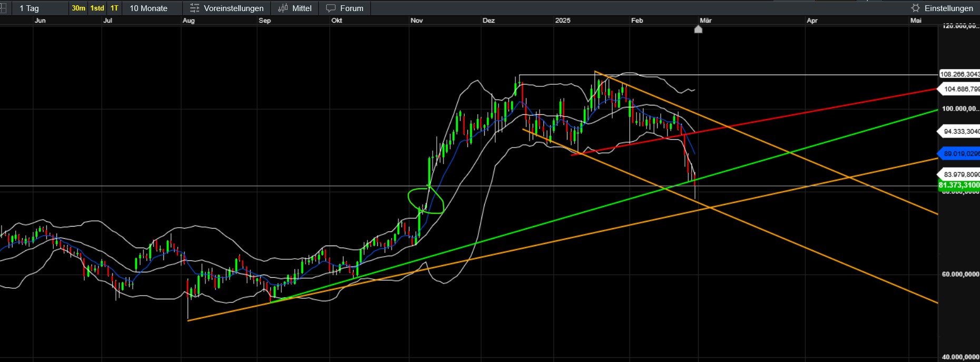Switch to the 1std timeframe
The image size is (980, 362).
[x=97, y=8]
